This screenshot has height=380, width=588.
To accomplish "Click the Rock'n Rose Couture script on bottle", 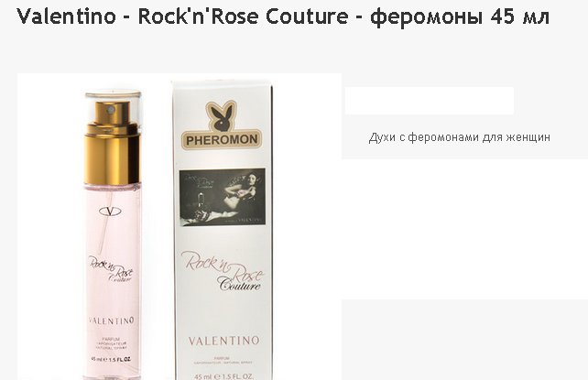I will (110, 268).
